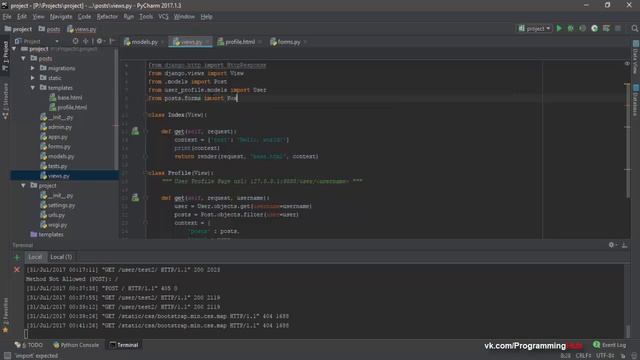Click UTF-8 encoding in status bar
Viewport: 640px width, 360px height.
[605, 356]
